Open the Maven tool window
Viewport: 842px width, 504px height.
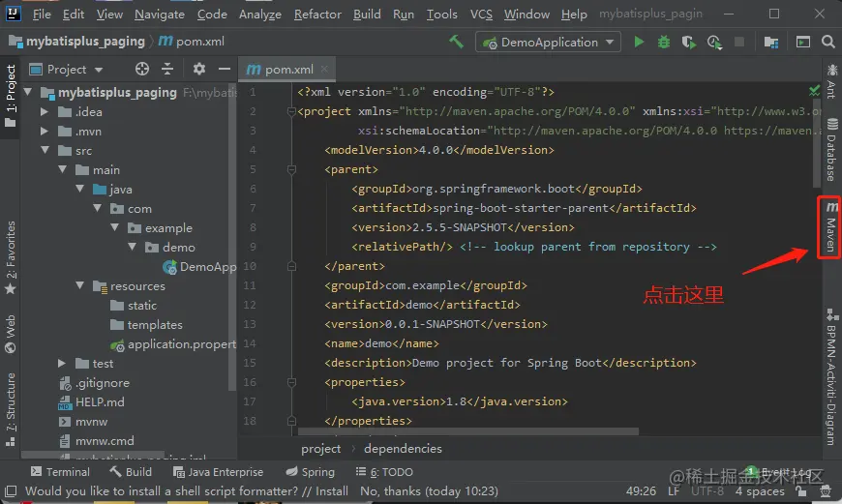tap(830, 227)
